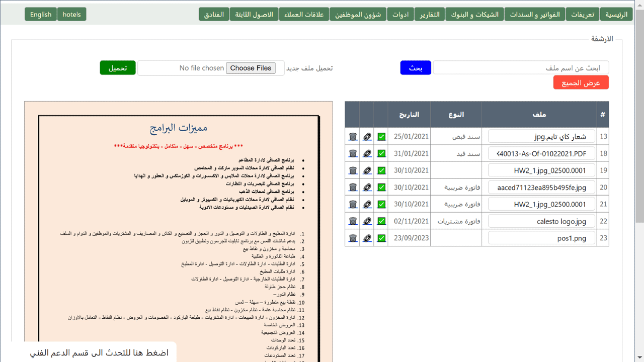Viewport: 644px width, 362px height.
Task: Click the paperclip icon for pos1.png
Action: point(367,238)
